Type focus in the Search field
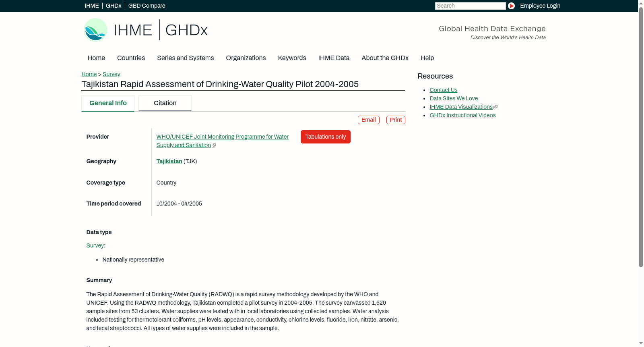 pos(470,6)
